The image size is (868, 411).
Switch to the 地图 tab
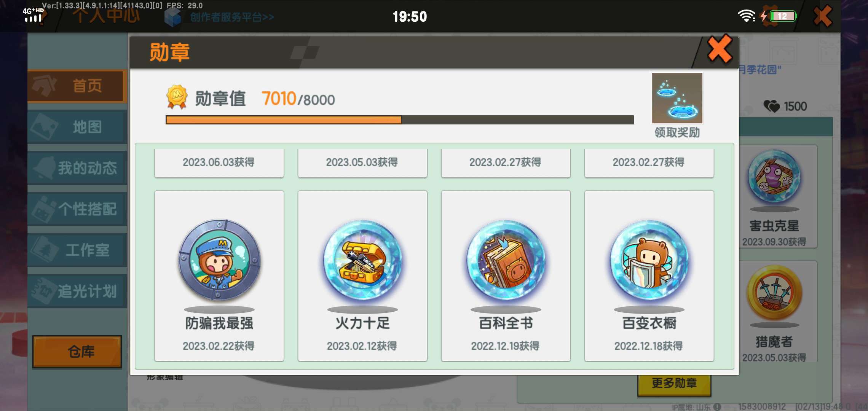(x=77, y=127)
